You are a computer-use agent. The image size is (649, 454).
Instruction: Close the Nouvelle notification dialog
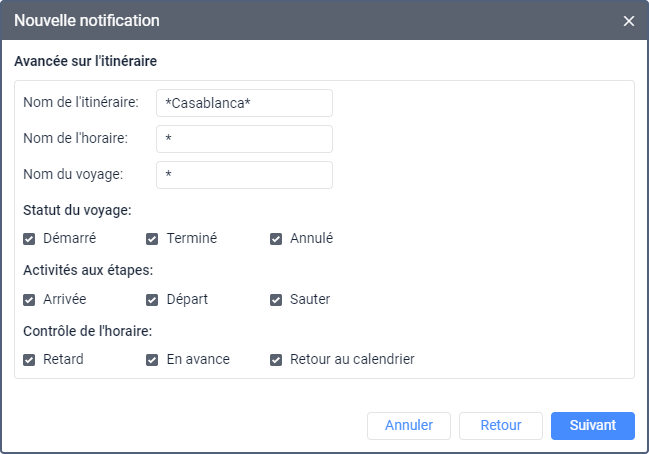[x=629, y=21]
